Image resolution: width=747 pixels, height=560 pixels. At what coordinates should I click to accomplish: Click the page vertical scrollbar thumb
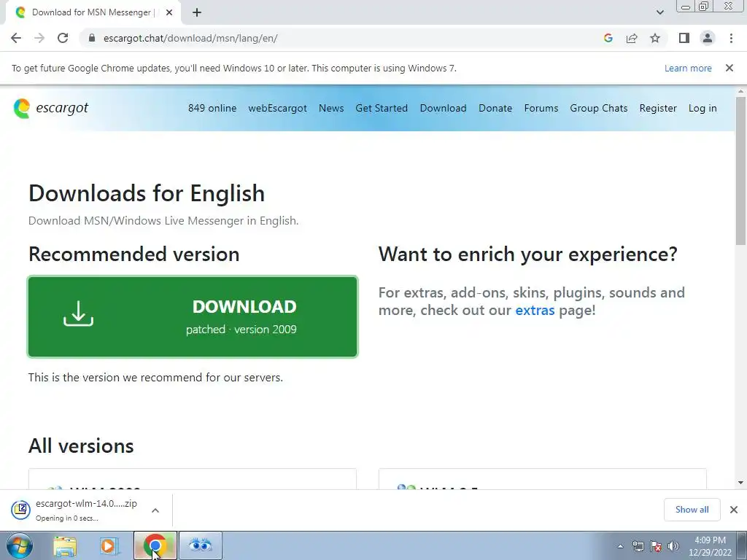[x=741, y=171]
